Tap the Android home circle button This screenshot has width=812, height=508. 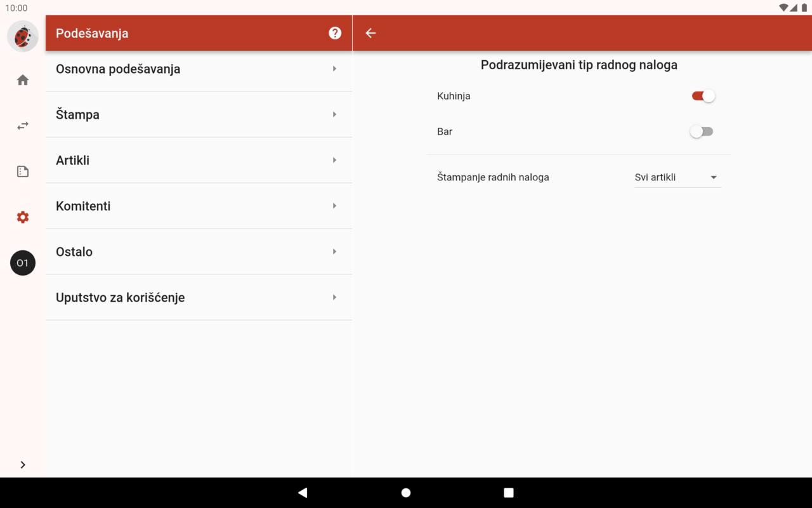(406, 493)
